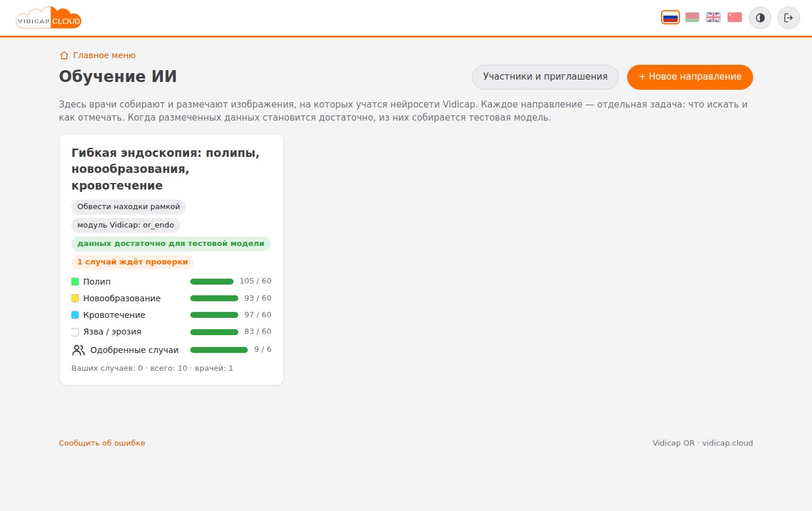Click the white Язва / эрозия color swatch
The width and height of the screenshot is (812, 511).
tap(75, 332)
